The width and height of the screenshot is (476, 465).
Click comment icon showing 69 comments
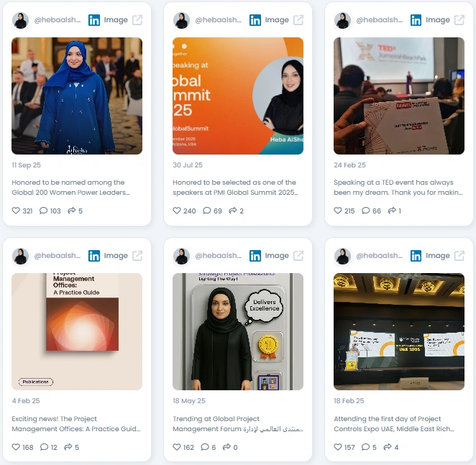[x=207, y=211]
